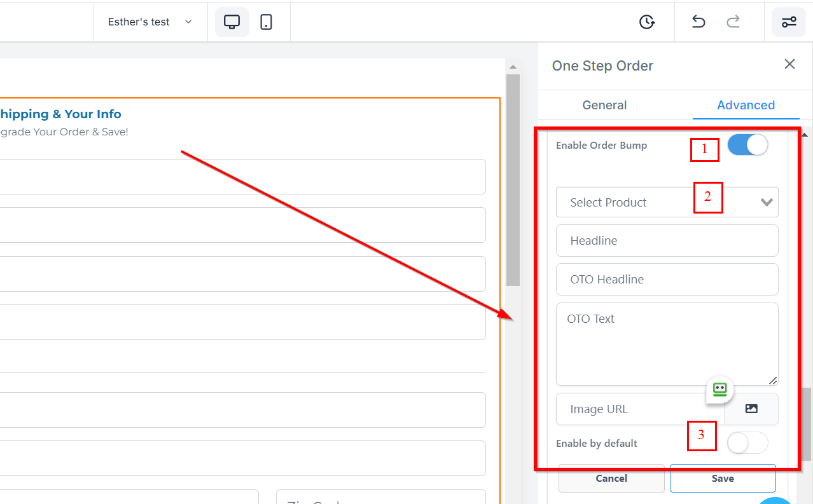Viewport: 813px width, 504px height.
Task: Turn off Enable Order Bump toggle
Action: 747,145
